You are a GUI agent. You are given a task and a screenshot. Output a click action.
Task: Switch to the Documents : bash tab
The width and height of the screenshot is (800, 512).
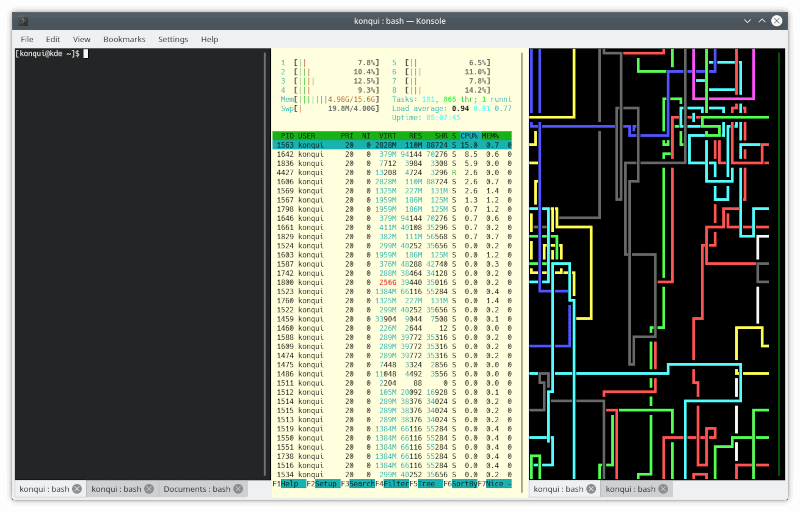(197, 489)
